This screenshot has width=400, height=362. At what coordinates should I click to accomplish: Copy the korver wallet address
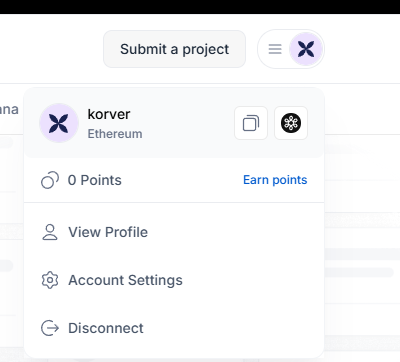click(x=251, y=123)
